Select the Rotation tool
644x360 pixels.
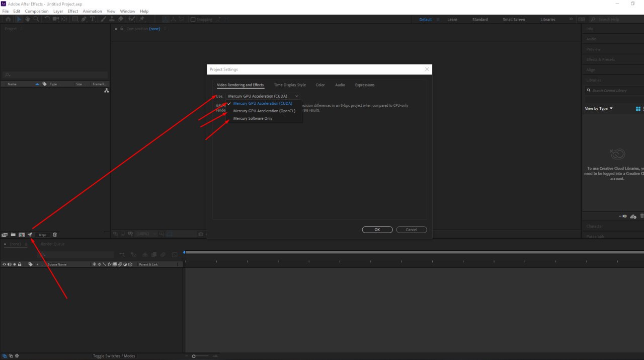tap(47, 19)
